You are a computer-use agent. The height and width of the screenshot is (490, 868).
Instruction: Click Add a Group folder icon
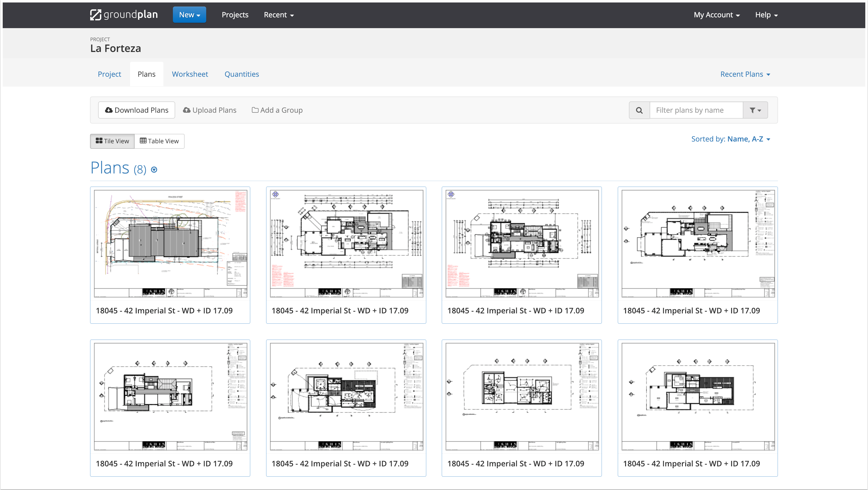[x=255, y=110]
